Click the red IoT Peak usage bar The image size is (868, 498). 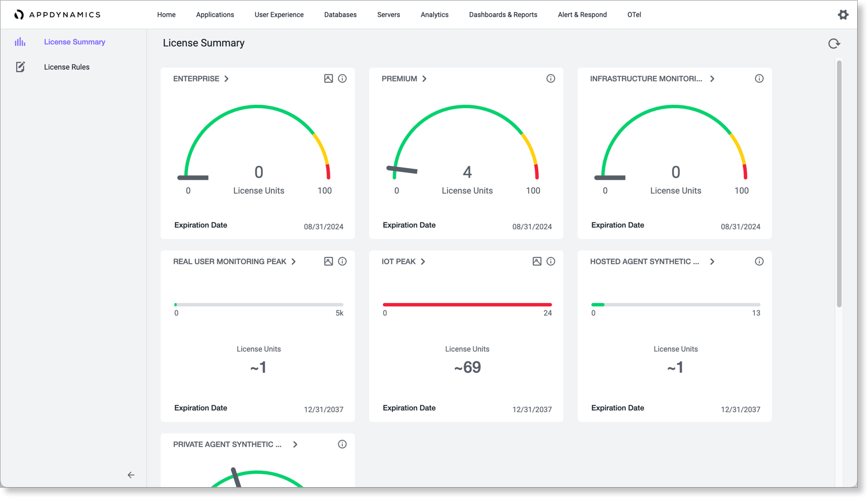[467, 305]
